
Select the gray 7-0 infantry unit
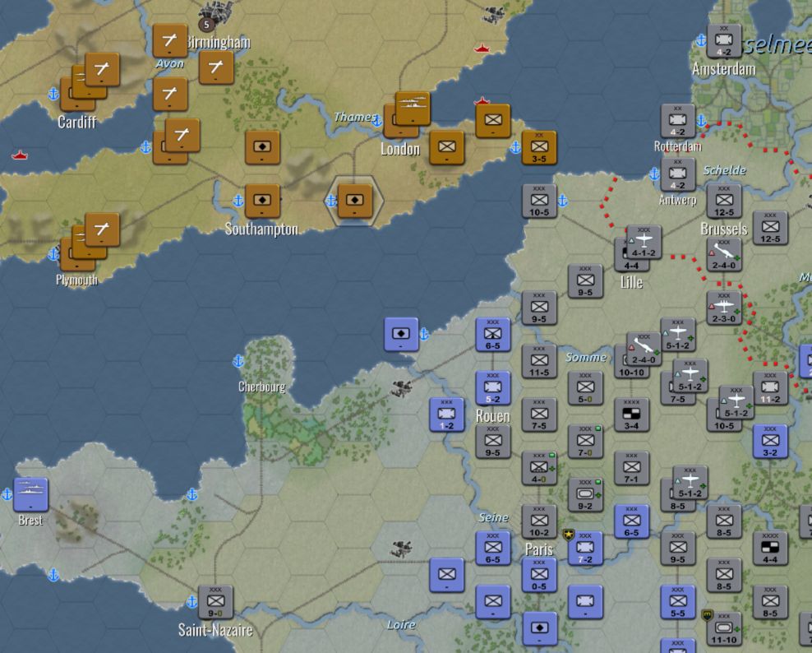(x=585, y=442)
